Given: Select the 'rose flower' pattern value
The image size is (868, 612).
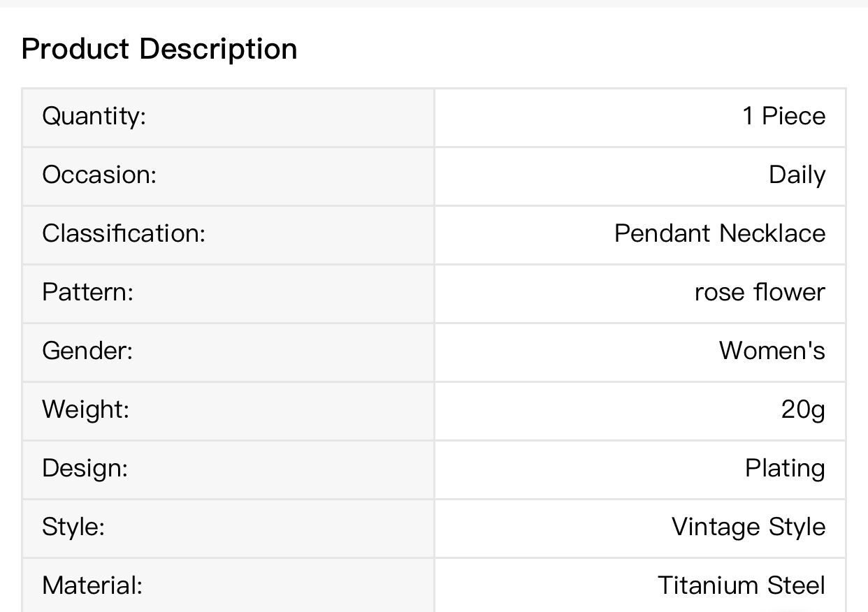Looking at the screenshot, I should pyautogui.click(x=760, y=292).
